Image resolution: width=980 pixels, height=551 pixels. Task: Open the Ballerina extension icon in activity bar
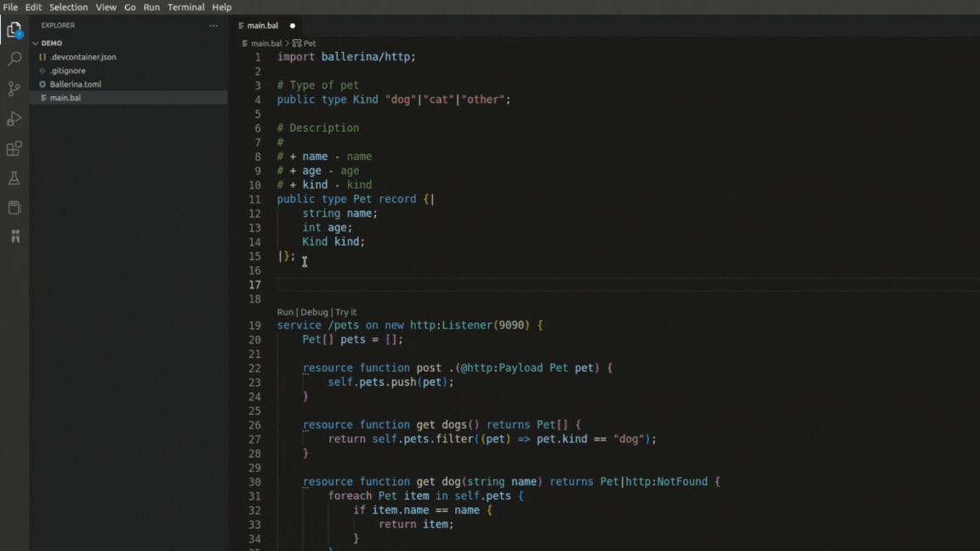click(15, 236)
